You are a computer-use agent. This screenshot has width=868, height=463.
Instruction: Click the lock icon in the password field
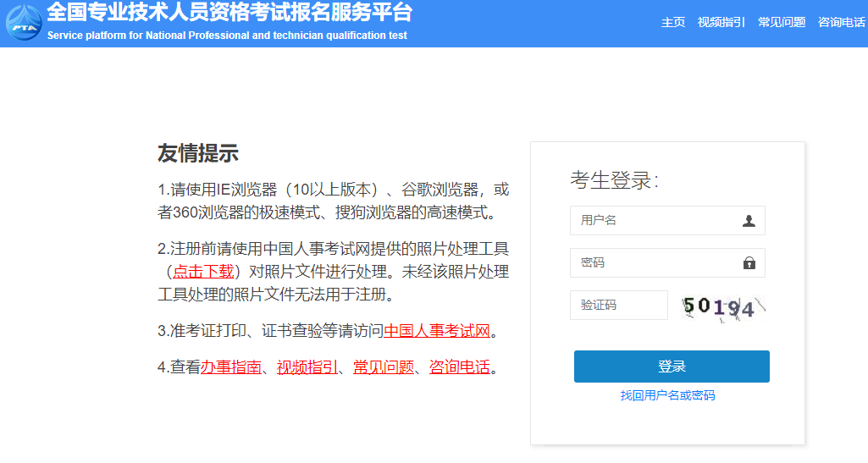click(x=749, y=263)
